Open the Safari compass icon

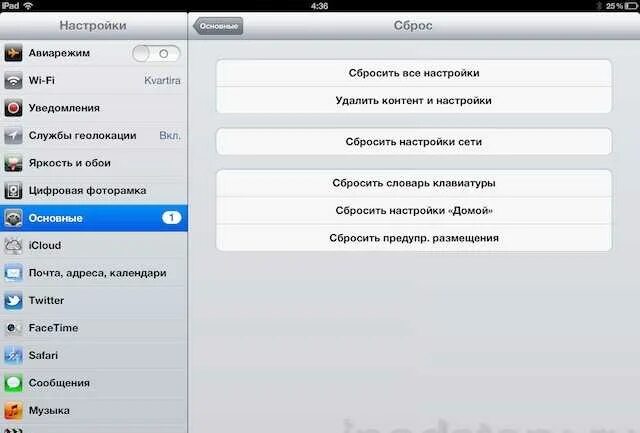13,355
